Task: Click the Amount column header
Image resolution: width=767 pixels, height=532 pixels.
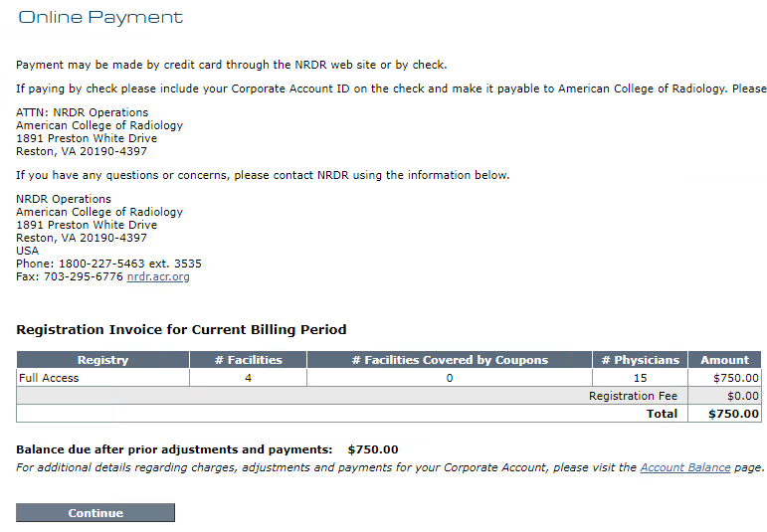Action: click(724, 360)
